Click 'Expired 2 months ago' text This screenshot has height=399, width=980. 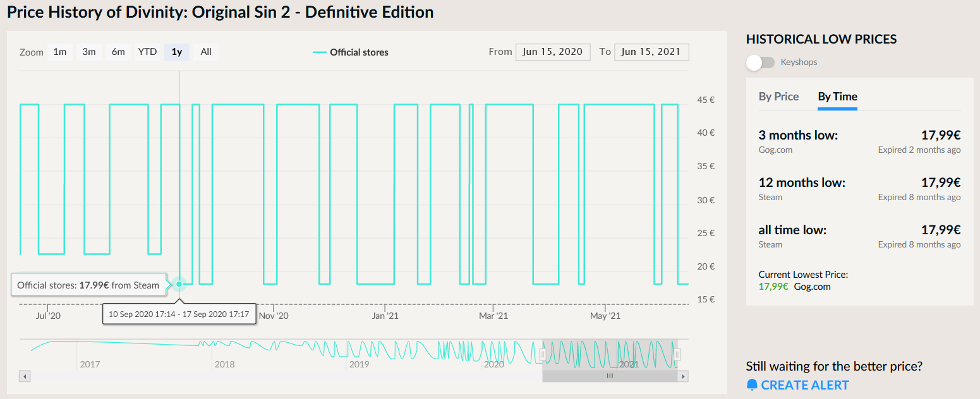click(x=919, y=150)
